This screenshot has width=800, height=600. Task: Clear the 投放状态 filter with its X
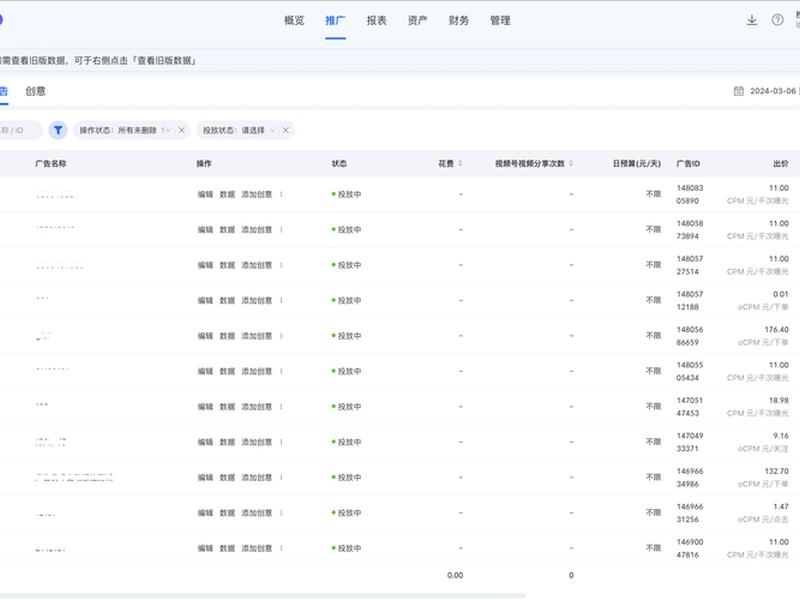[x=286, y=130]
